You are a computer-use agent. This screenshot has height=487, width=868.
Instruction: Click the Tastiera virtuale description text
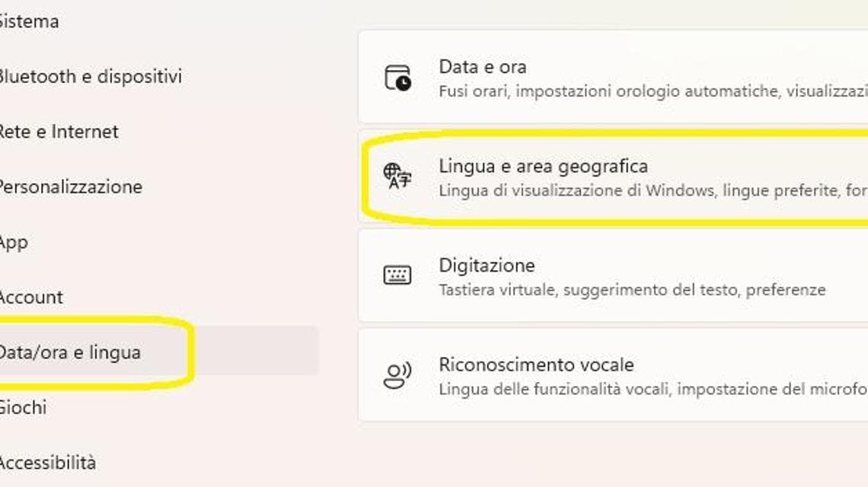tap(632, 289)
